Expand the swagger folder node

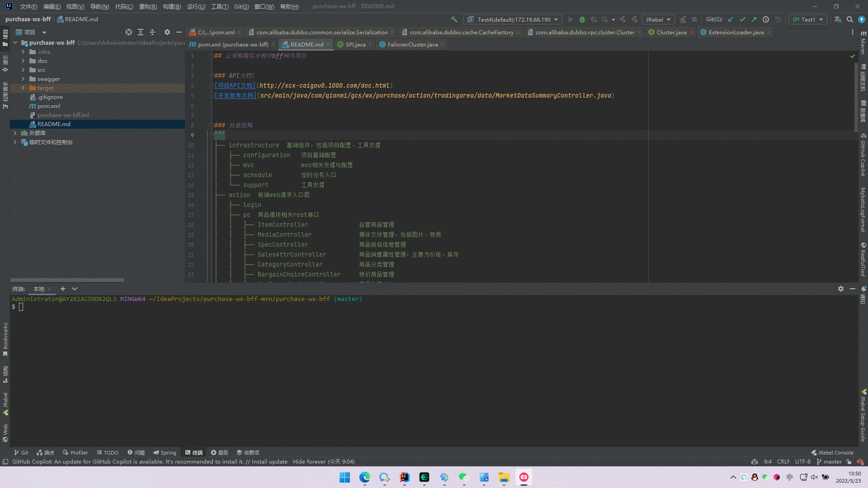(x=23, y=79)
